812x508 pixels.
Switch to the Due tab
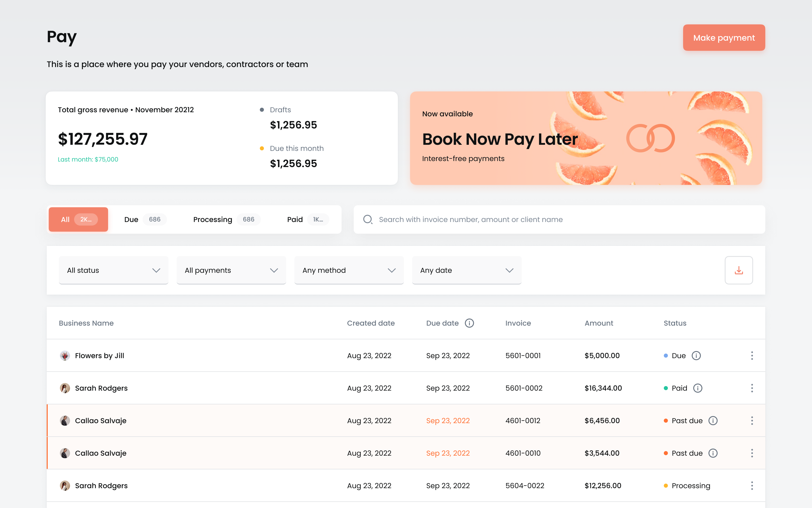coord(145,219)
